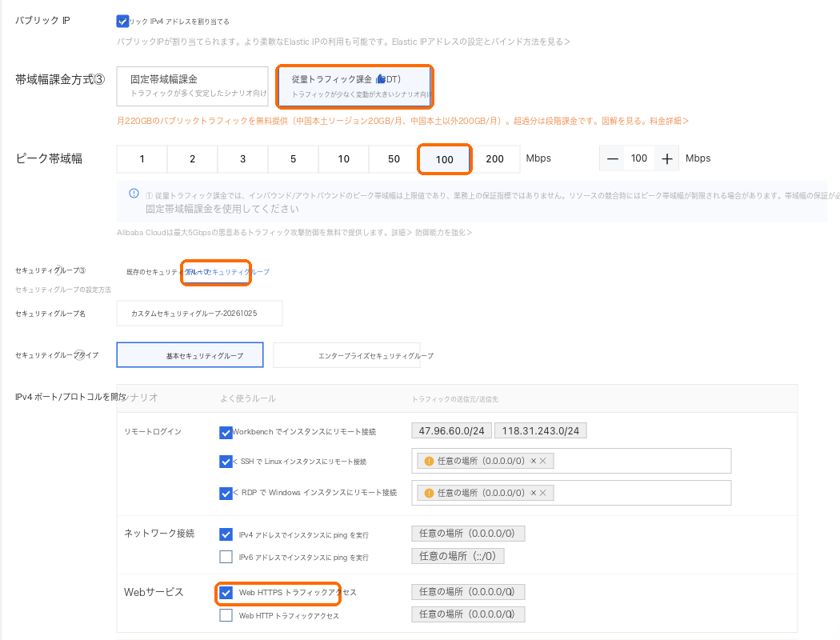Toggle パブリック IPv4 アドレスを割り当てる checkbox
The image size is (840, 640).
coord(122,22)
